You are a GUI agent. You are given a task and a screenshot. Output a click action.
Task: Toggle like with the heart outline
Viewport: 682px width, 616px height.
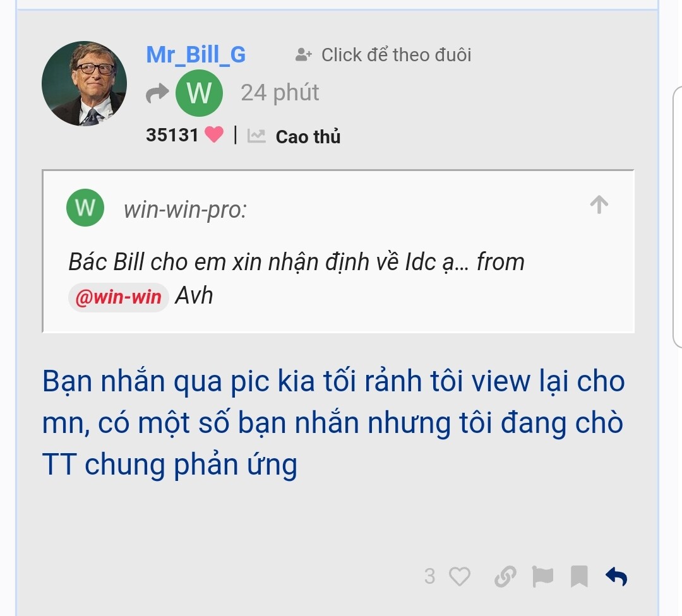[460, 576]
